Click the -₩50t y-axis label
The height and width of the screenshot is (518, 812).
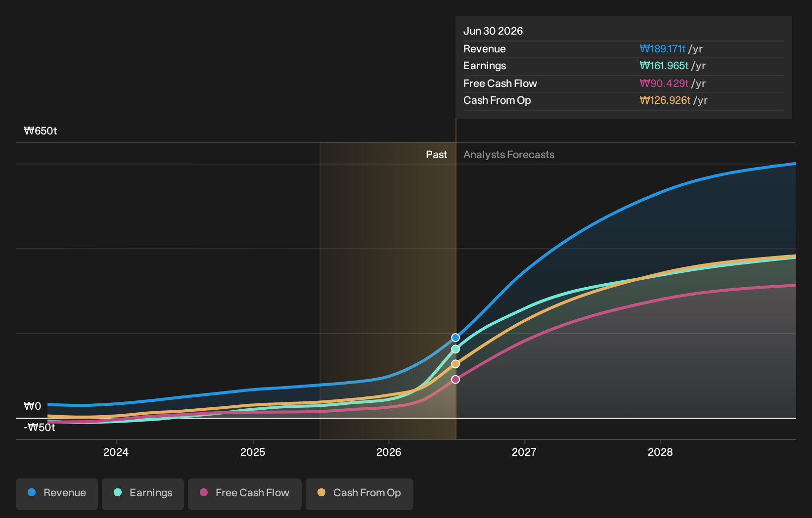coord(40,428)
